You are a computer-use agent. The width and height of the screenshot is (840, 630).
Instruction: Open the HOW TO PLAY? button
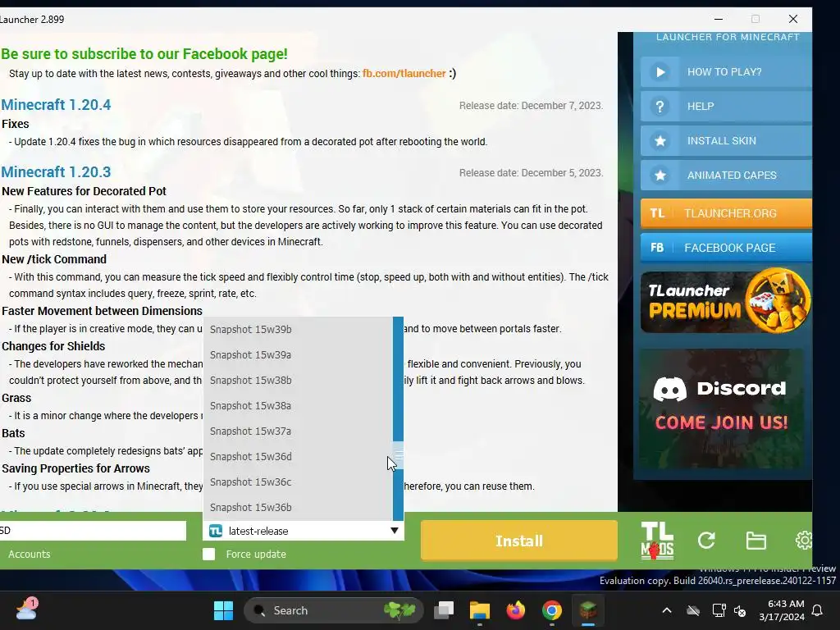[x=726, y=72]
